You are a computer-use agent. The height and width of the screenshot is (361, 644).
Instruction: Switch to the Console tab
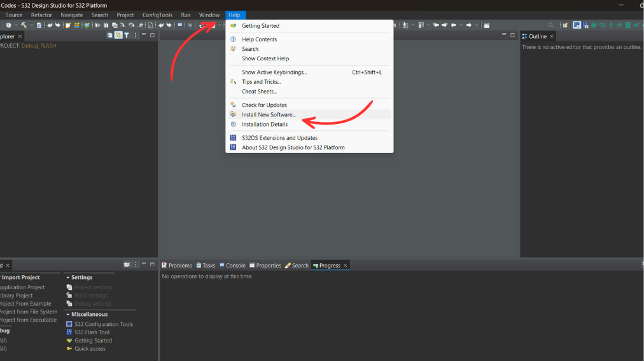click(x=232, y=266)
